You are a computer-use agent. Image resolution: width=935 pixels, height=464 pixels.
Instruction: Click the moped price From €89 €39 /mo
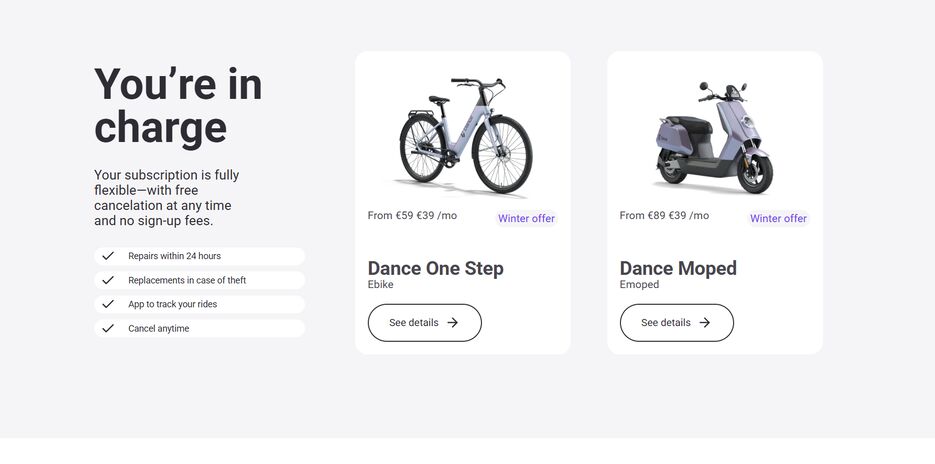[664, 215]
